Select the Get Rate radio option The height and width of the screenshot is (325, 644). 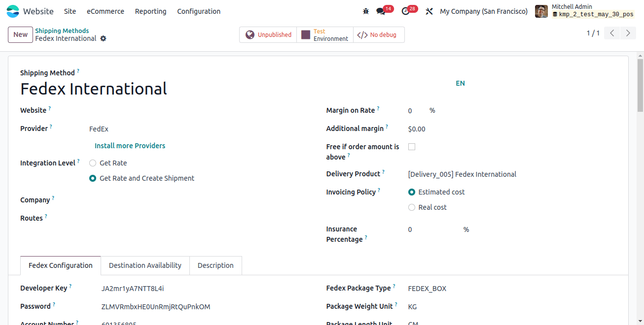[93, 163]
